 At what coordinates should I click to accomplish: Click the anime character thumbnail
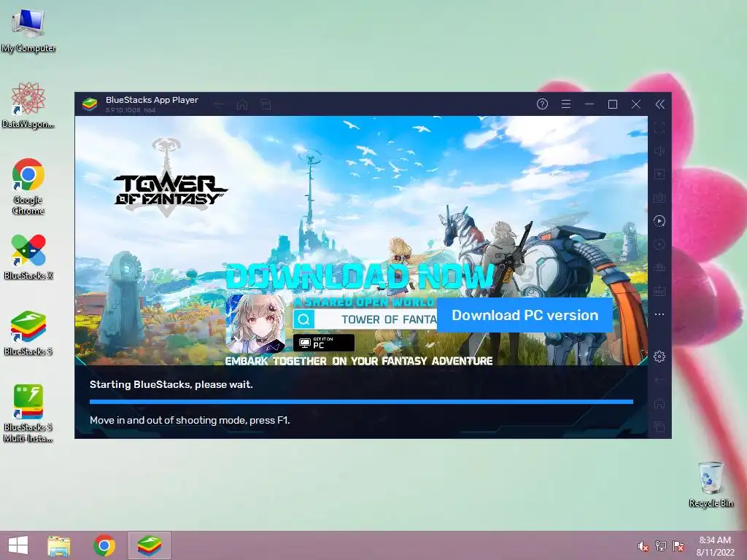[x=255, y=324]
